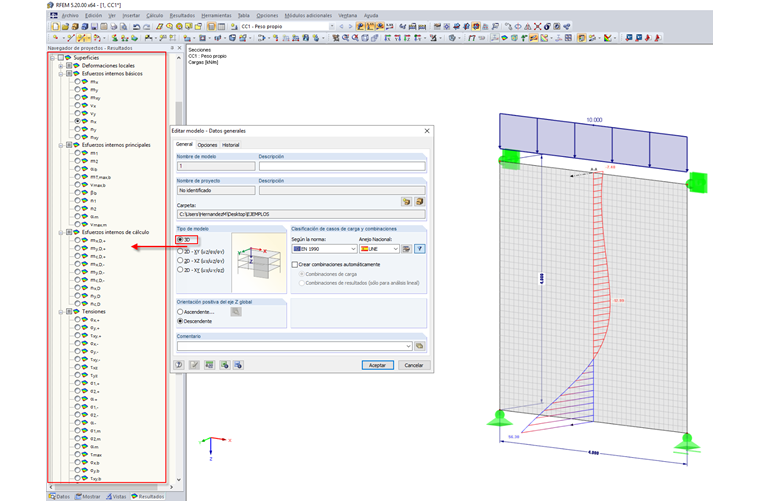Open the CC1 - Peso propio load case dropdown
Screen dimensions: 760x501
[332, 27]
